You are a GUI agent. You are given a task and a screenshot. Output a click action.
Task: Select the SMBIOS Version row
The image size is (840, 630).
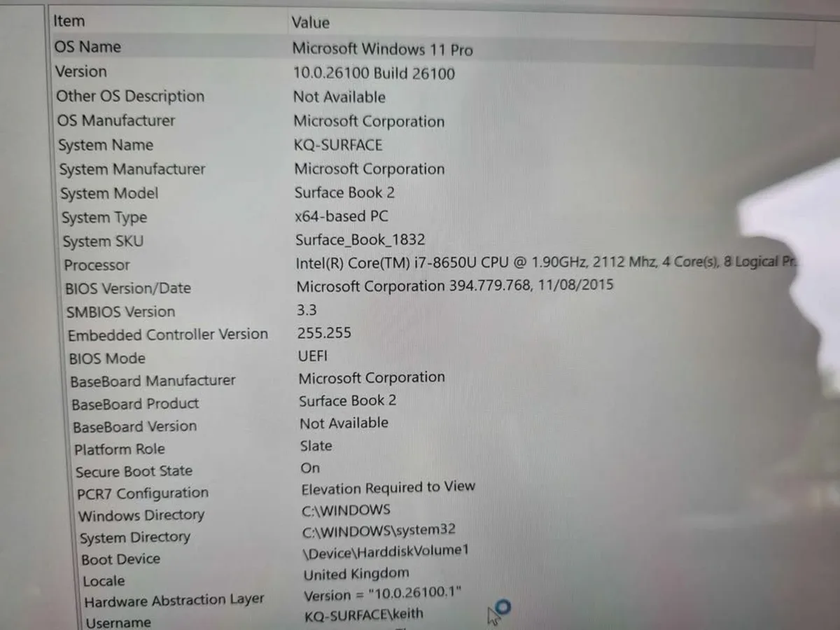click(x=120, y=311)
